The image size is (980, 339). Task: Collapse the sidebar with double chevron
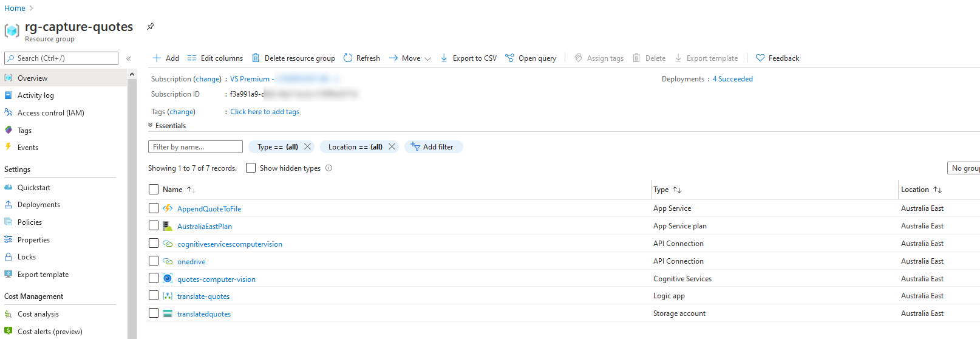129,58
